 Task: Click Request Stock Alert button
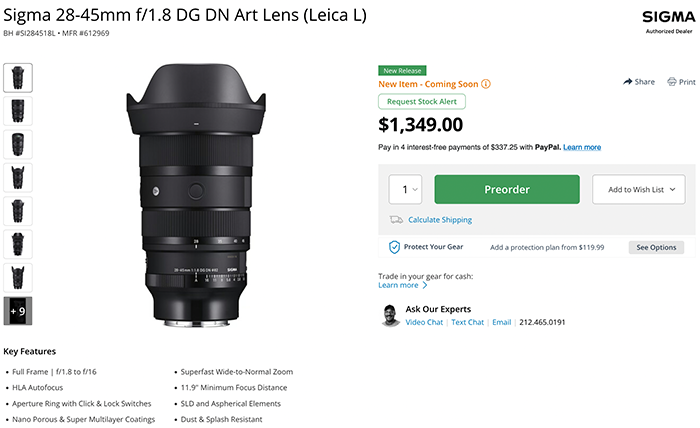(x=422, y=102)
